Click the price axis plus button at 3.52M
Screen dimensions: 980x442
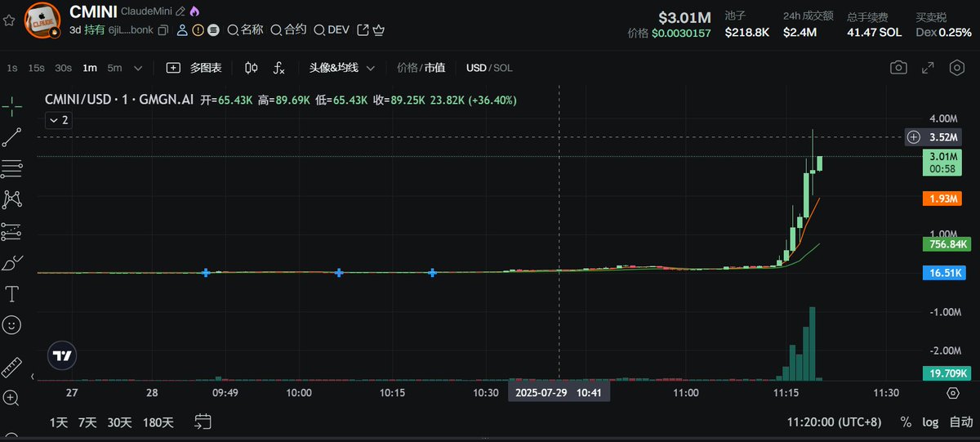pyautogui.click(x=913, y=137)
